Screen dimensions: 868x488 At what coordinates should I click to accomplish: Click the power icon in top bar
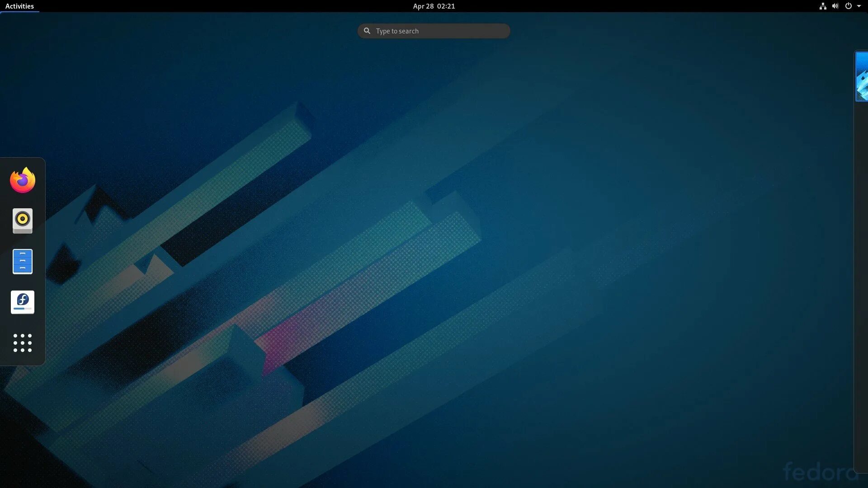point(849,6)
